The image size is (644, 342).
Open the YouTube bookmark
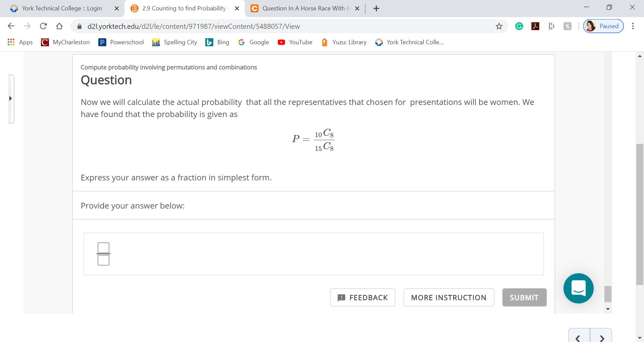[x=294, y=42]
